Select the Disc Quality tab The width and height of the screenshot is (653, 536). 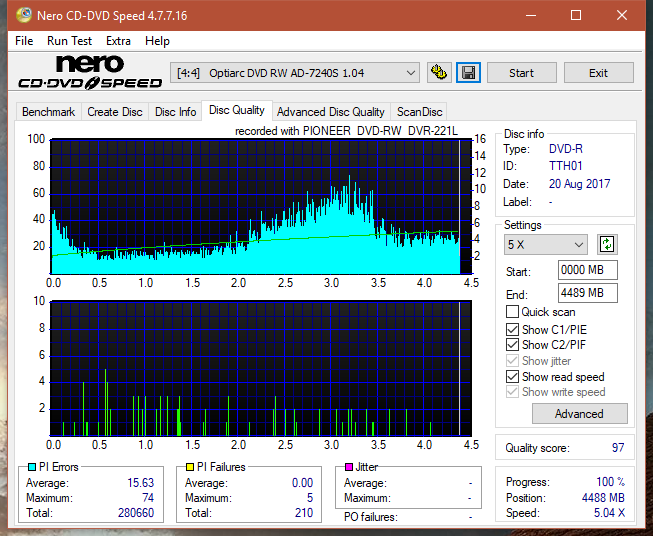(x=237, y=110)
